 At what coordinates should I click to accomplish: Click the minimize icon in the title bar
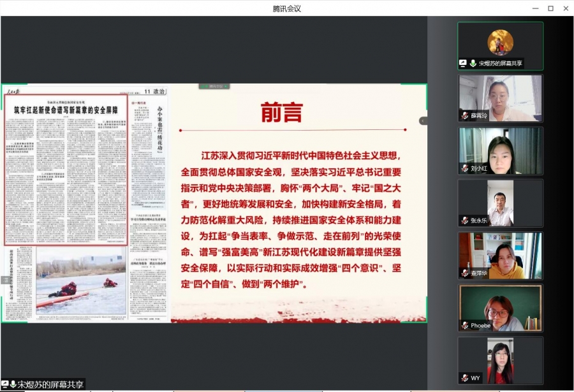[534, 8]
